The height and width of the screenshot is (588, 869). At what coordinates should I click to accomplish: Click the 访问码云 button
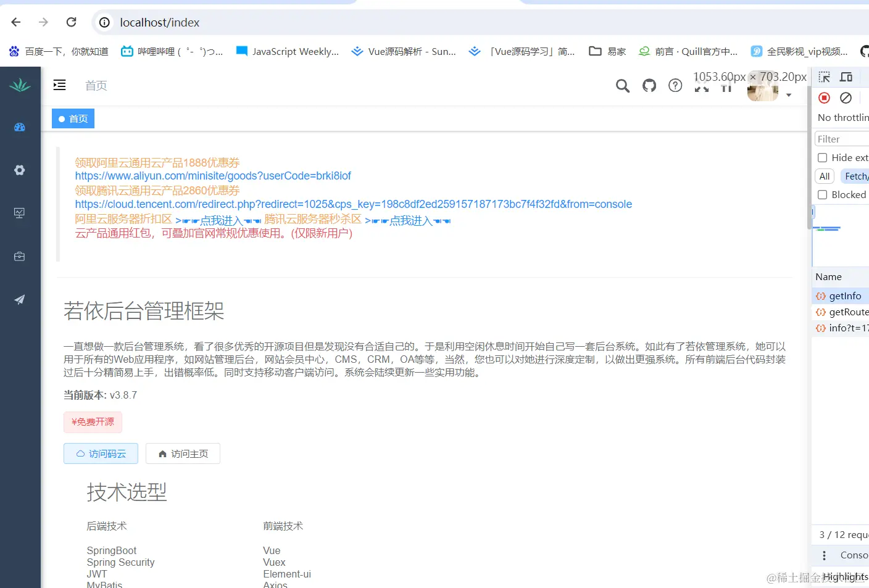coord(101,453)
